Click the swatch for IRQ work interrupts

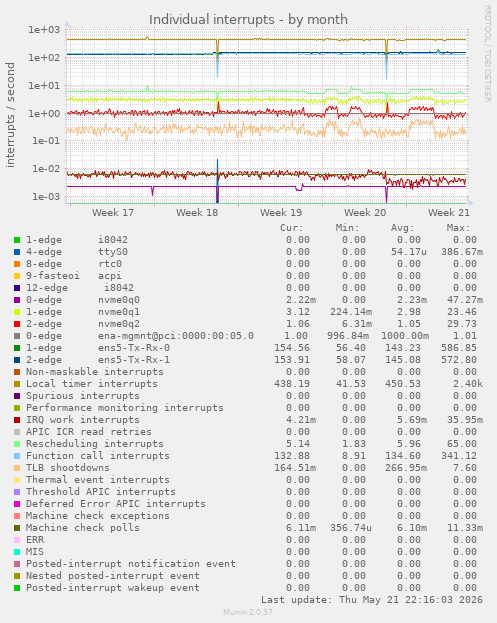[x=17, y=420]
